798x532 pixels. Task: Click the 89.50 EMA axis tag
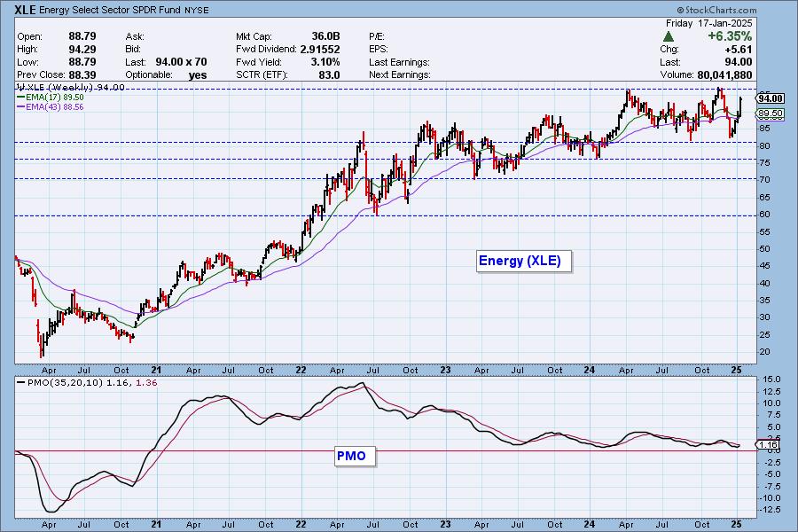771,113
